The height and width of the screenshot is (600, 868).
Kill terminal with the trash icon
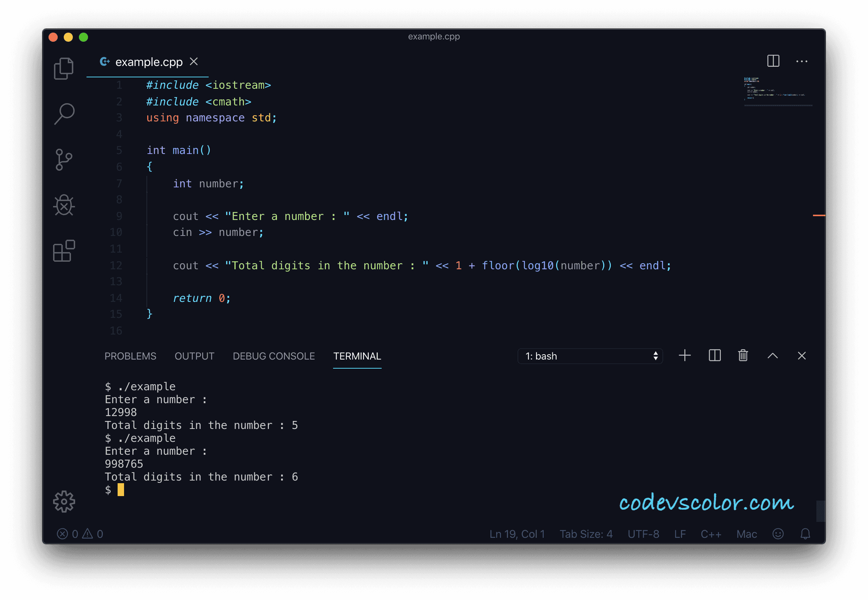(x=743, y=356)
